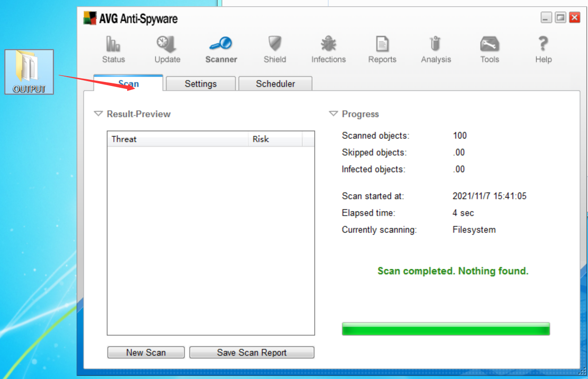Select the OUTPUT folder on desktop
Viewport: 588px width, 379px height.
(x=29, y=72)
